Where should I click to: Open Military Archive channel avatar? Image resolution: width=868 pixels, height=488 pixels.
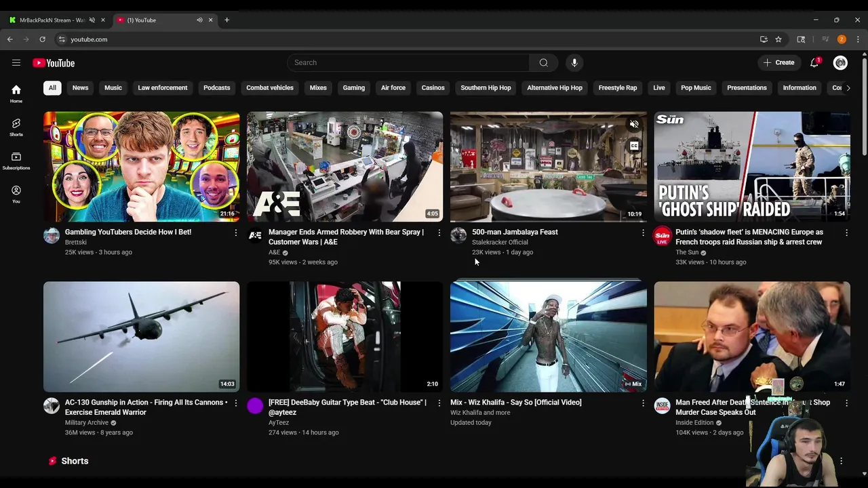click(x=52, y=405)
